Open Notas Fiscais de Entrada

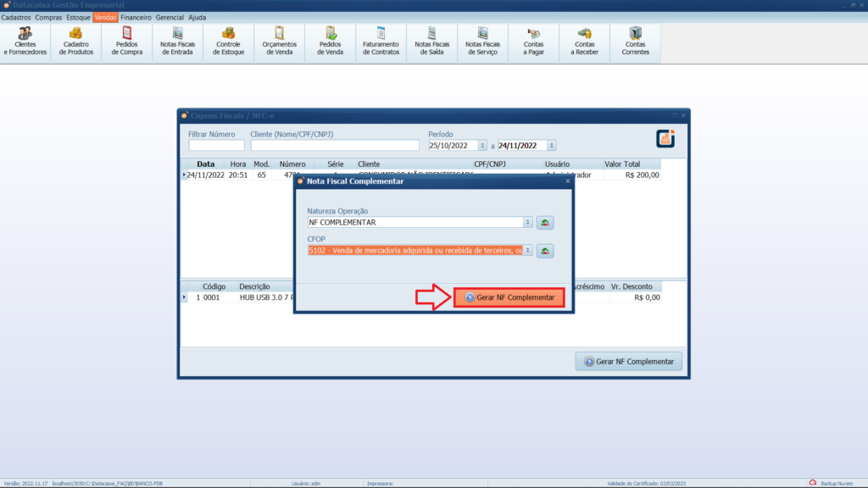click(178, 42)
